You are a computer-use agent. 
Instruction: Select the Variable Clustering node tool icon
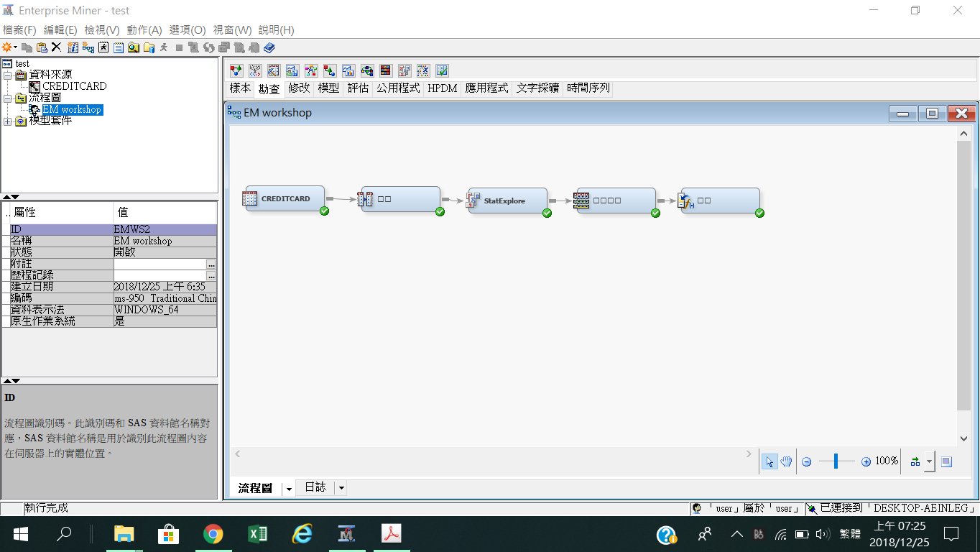(x=423, y=70)
